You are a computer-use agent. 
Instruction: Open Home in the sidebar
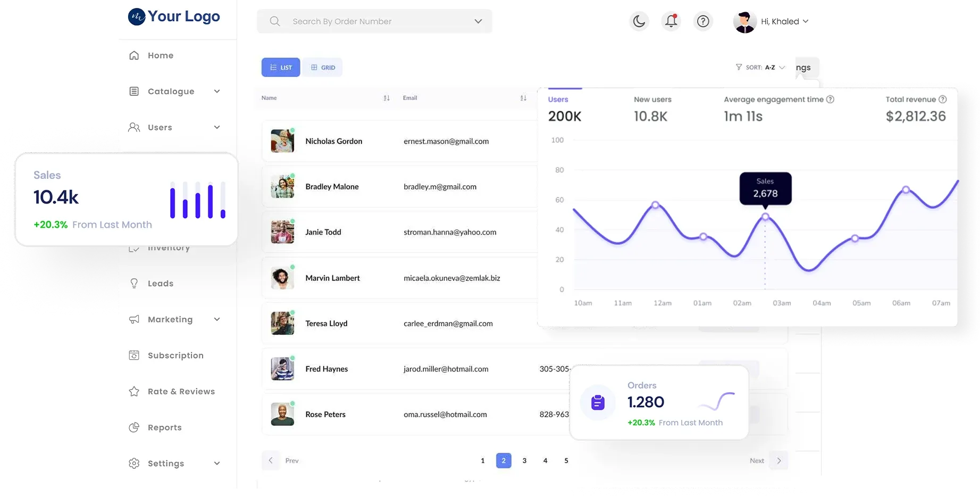click(160, 55)
